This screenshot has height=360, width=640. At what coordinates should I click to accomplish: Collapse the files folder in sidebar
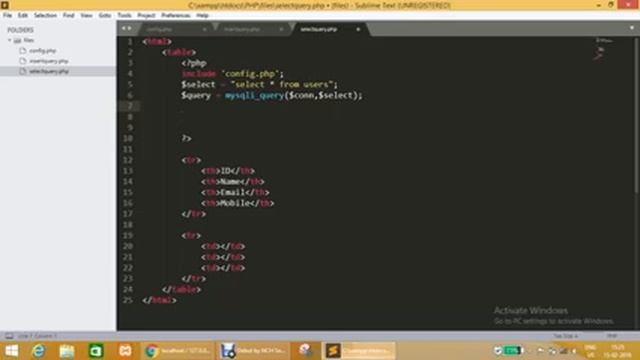click(x=9, y=40)
